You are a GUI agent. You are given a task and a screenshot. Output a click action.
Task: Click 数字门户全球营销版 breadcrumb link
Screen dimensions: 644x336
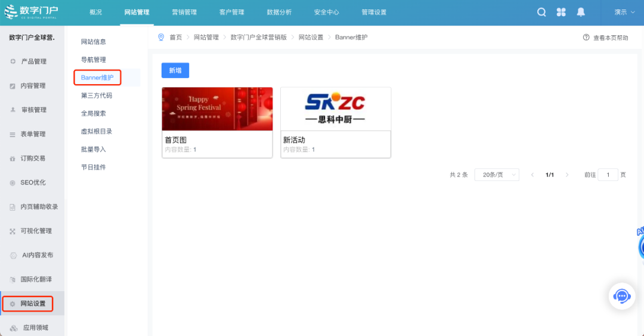[x=259, y=38]
